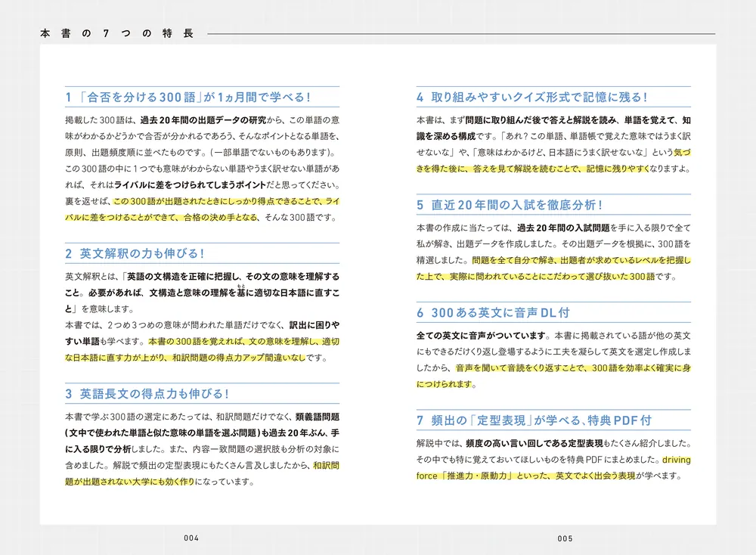Image resolution: width=756 pixels, height=555 pixels.
Task: Click bold text 文構造と意味の理解を基に適切な日本語に直すこ
Action: pyautogui.click(x=244, y=293)
